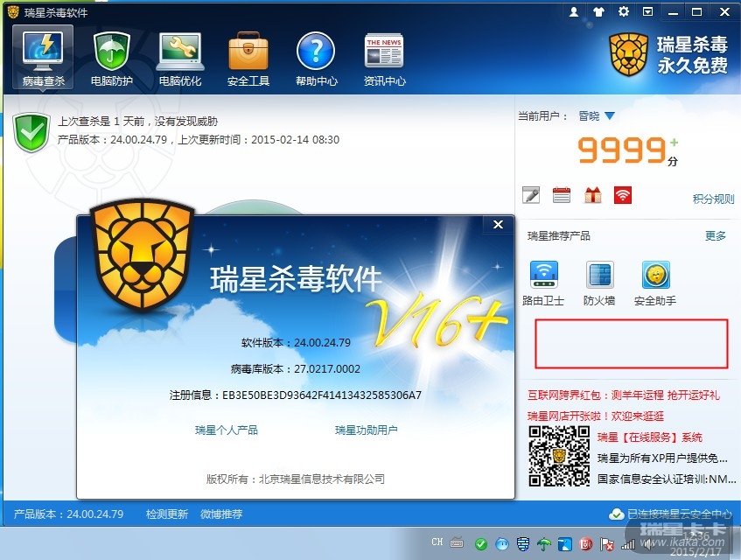Click the green shield status icon
The width and height of the screenshot is (741, 560).
[31, 132]
